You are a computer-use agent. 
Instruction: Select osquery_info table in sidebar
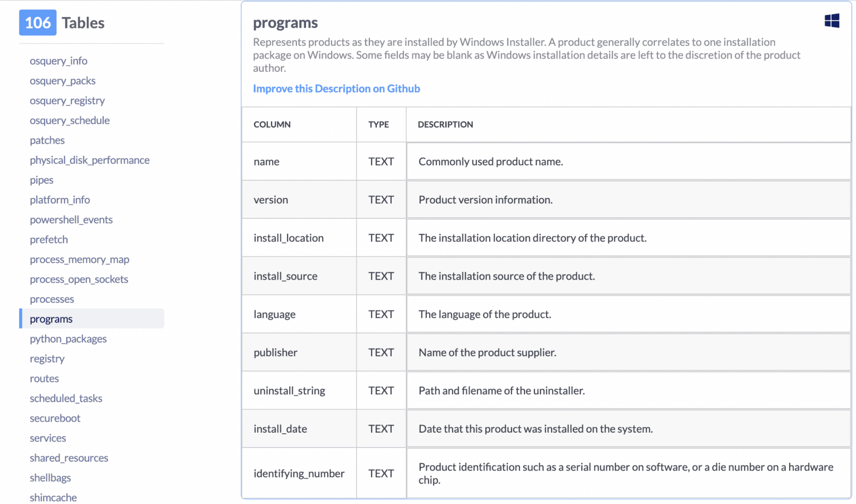coord(59,61)
